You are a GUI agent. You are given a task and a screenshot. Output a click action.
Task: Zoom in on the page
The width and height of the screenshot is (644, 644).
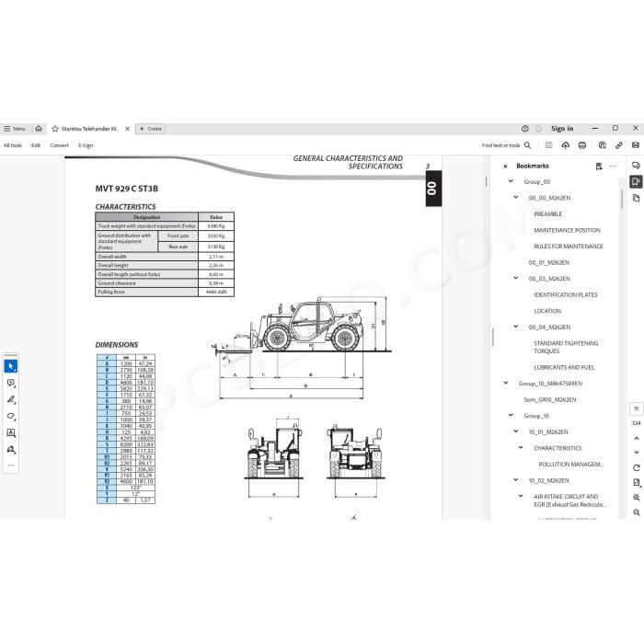pyautogui.click(x=637, y=498)
